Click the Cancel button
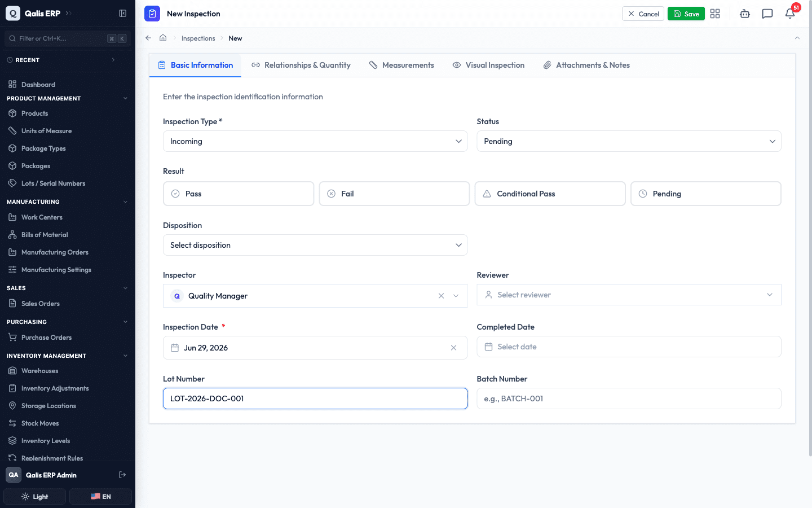Viewport: 812px width, 508px height. pos(643,14)
